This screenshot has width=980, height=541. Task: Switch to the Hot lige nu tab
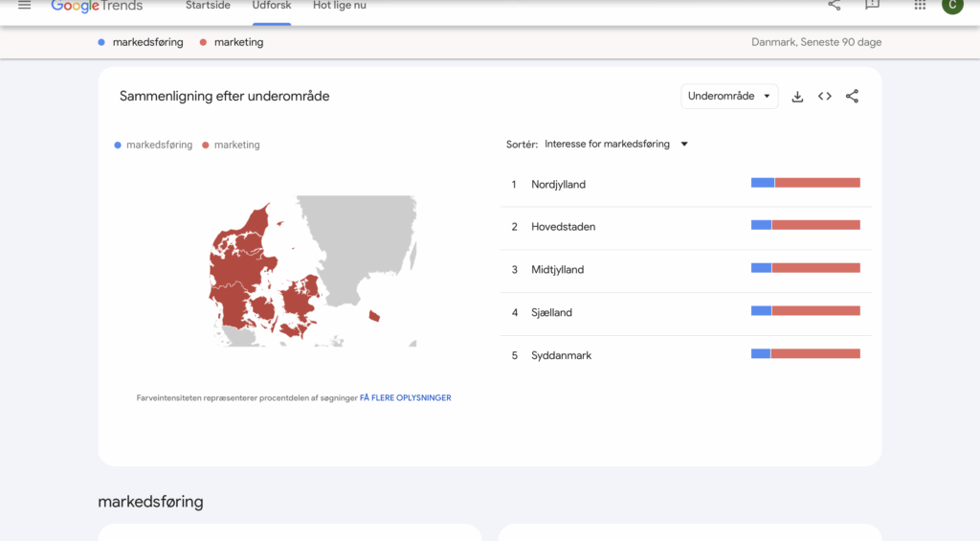coord(340,6)
